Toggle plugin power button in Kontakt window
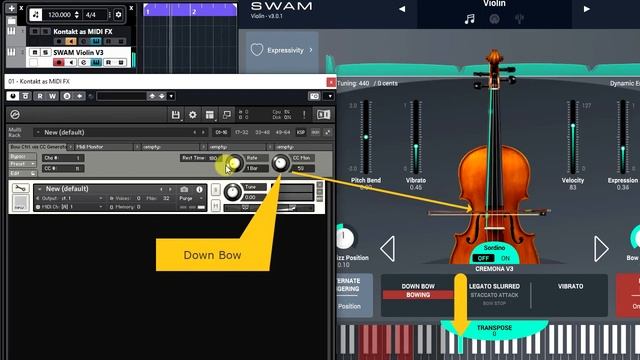This screenshot has width=640, height=360. (x=13, y=96)
